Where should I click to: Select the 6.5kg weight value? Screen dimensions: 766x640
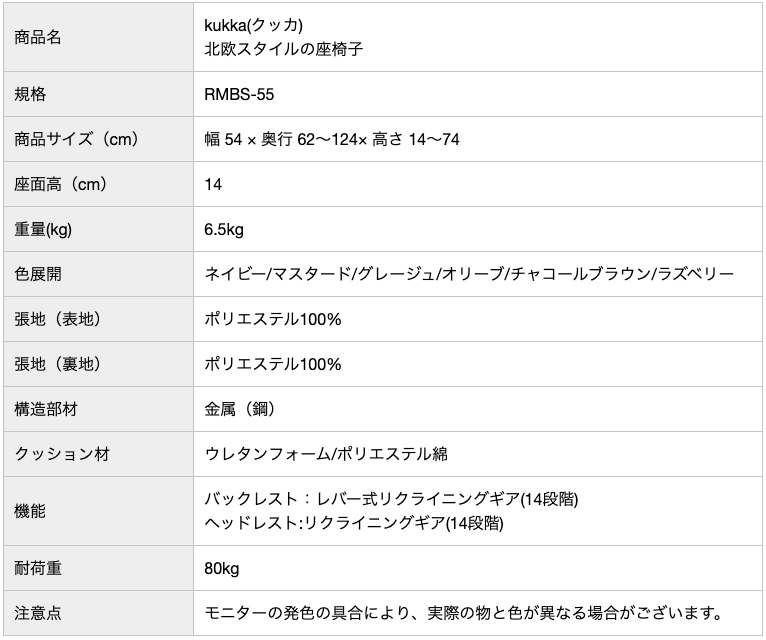point(224,230)
